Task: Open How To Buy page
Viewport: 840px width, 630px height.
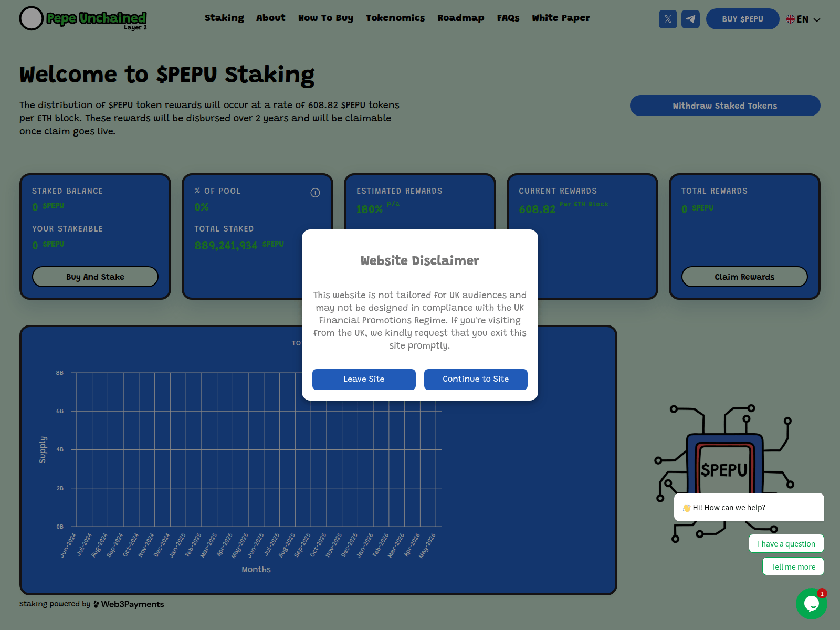Action: pos(325,18)
